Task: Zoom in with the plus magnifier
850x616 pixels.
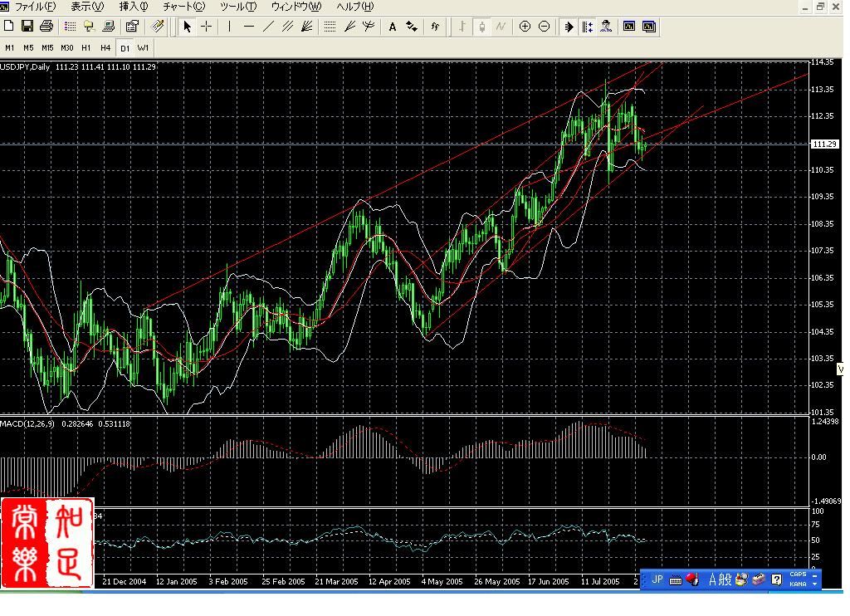Action: coord(525,27)
